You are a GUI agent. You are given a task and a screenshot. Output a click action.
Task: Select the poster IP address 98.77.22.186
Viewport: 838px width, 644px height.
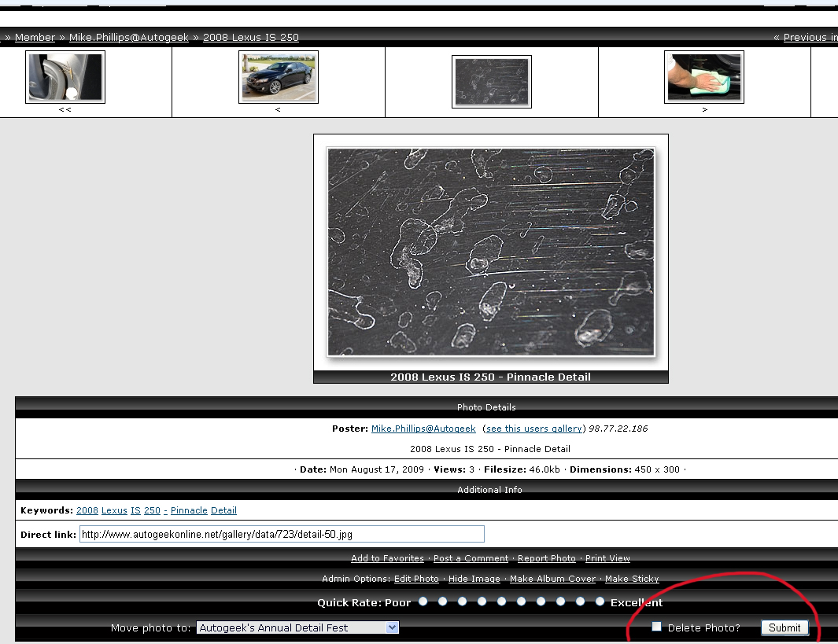point(618,429)
